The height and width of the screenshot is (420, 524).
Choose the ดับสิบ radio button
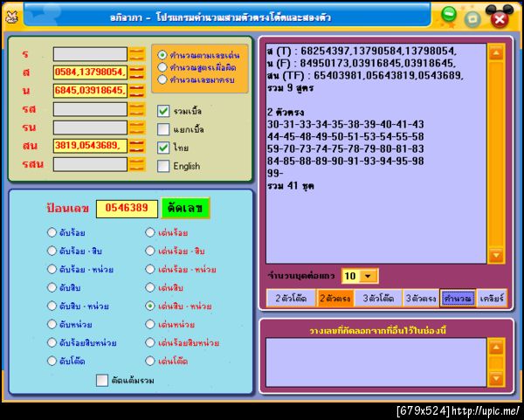52,287
